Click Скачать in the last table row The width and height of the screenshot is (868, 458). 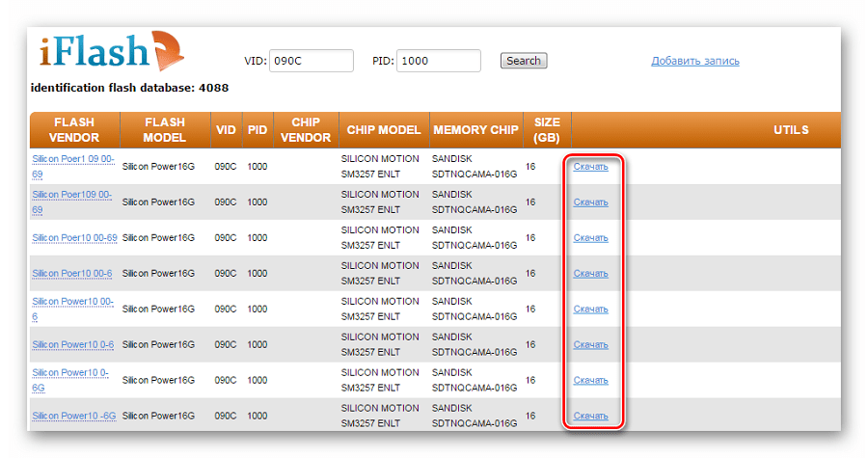(590, 417)
